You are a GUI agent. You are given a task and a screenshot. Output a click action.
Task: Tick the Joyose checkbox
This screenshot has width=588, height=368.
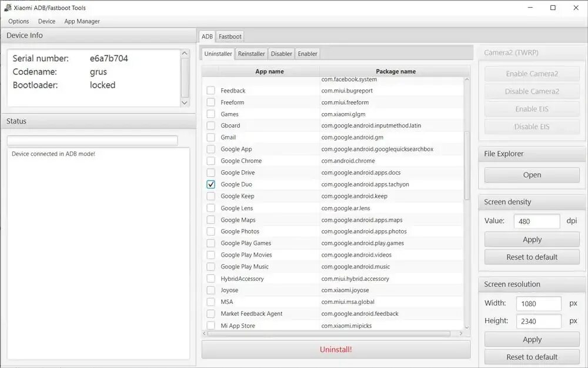click(211, 290)
